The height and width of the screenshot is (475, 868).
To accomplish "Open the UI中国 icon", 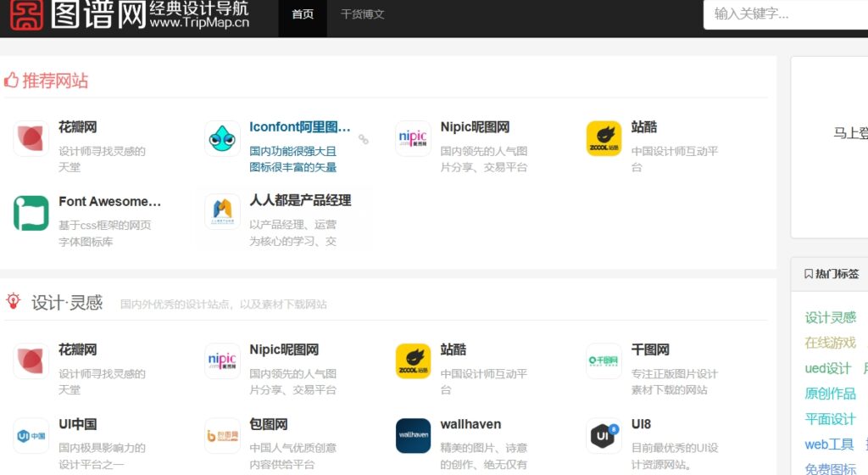I will [x=31, y=436].
